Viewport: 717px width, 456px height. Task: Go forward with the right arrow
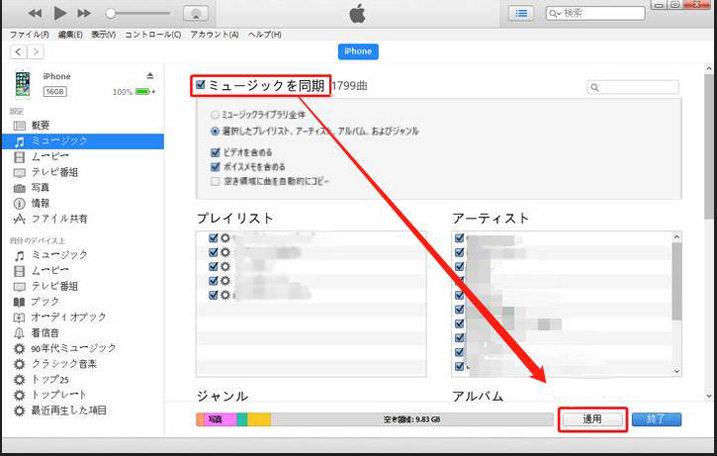[35, 52]
